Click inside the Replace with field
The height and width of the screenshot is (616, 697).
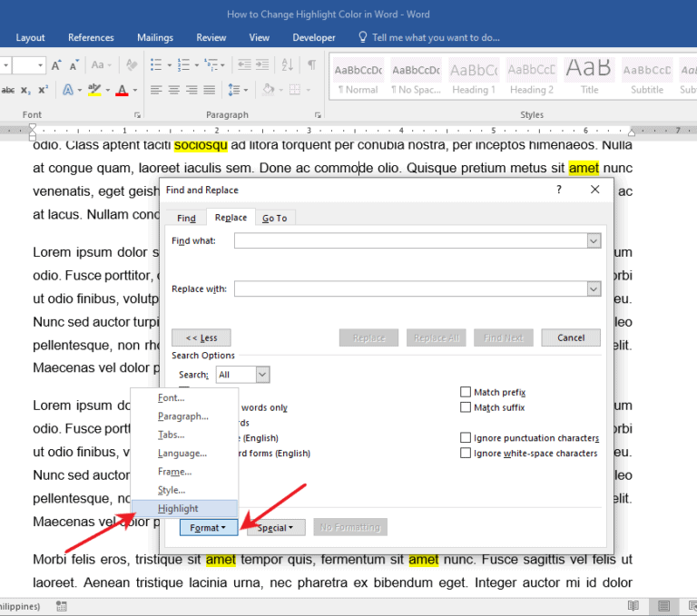coord(411,288)
